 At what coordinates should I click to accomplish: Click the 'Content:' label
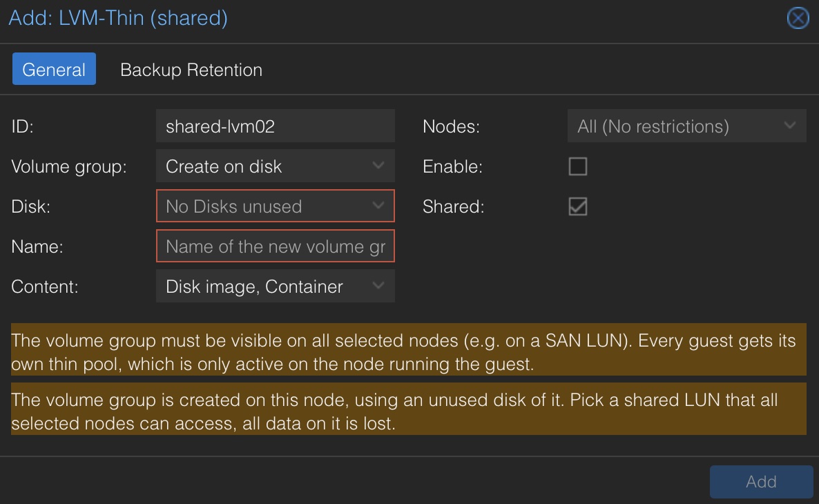point(45,287)
